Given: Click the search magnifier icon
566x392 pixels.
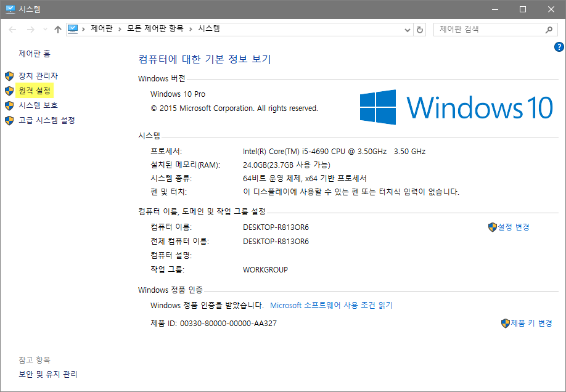Looking at the screenshot, I should click(x=549, y=30).
